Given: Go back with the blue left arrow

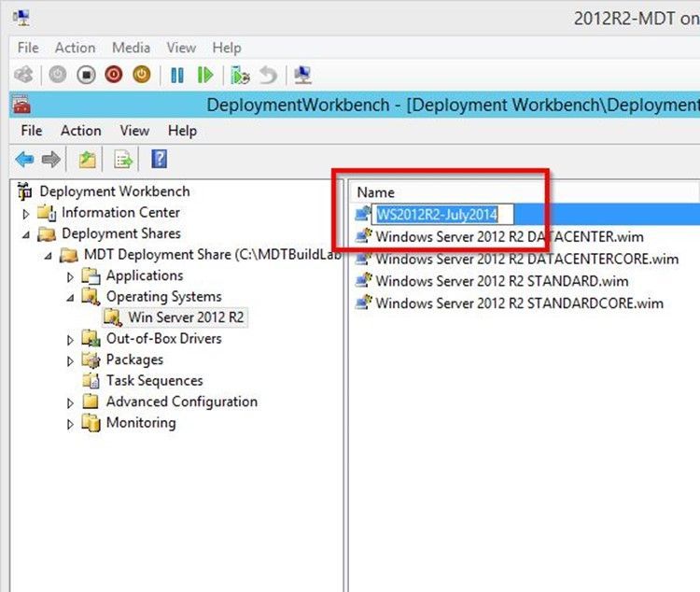Looking at the screenshot, I should tap(24, 159).
